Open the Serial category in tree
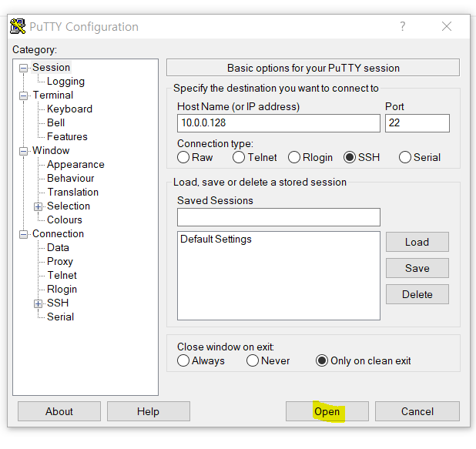This screenshot has height=449, width=476. point(60,317)
